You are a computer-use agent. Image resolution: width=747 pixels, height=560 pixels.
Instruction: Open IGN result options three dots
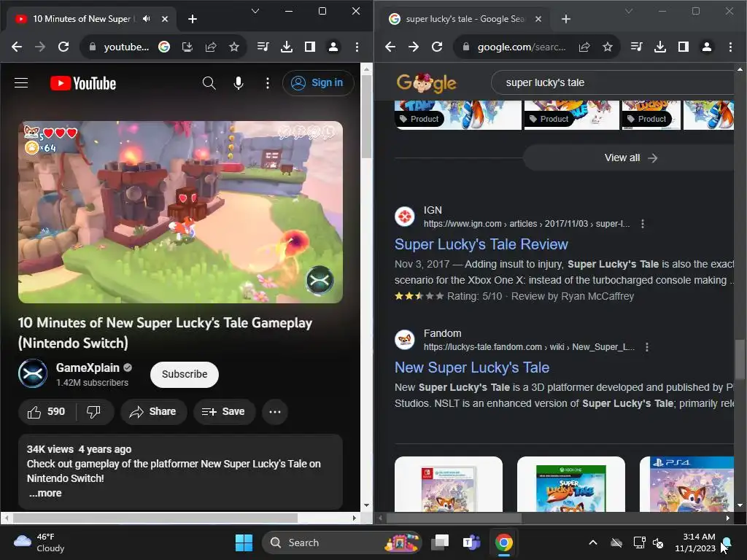click(x=643, y=224)
